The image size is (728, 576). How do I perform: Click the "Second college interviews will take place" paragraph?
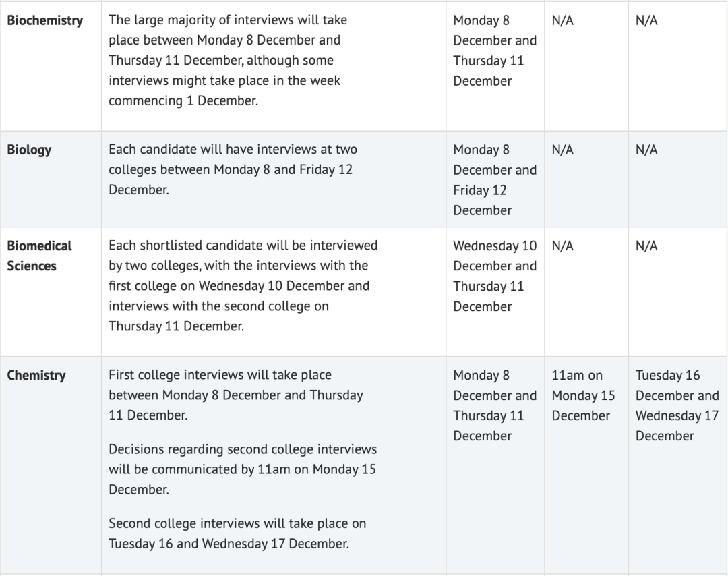tap(237, 533)
